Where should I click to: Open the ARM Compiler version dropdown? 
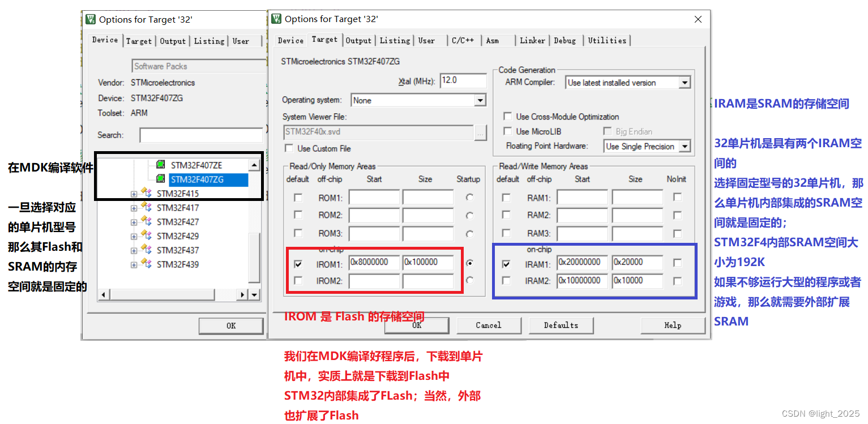[685, 83]
